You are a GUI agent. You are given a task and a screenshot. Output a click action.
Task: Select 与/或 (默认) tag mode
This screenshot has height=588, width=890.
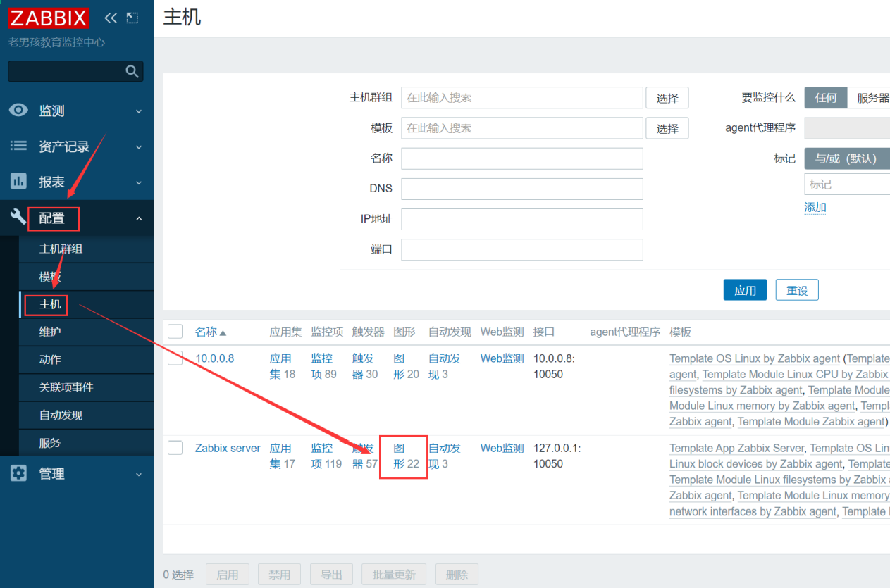pos(847,158)
